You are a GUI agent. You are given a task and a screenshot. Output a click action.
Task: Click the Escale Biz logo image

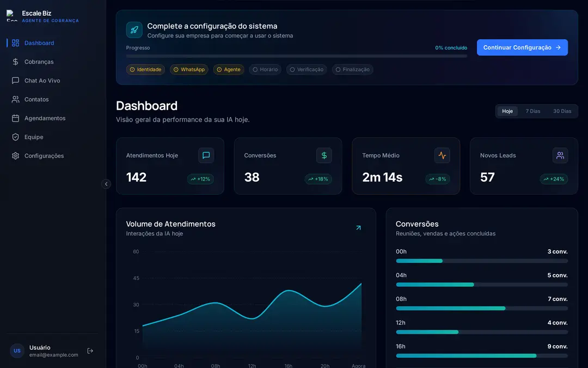point(11,16)
